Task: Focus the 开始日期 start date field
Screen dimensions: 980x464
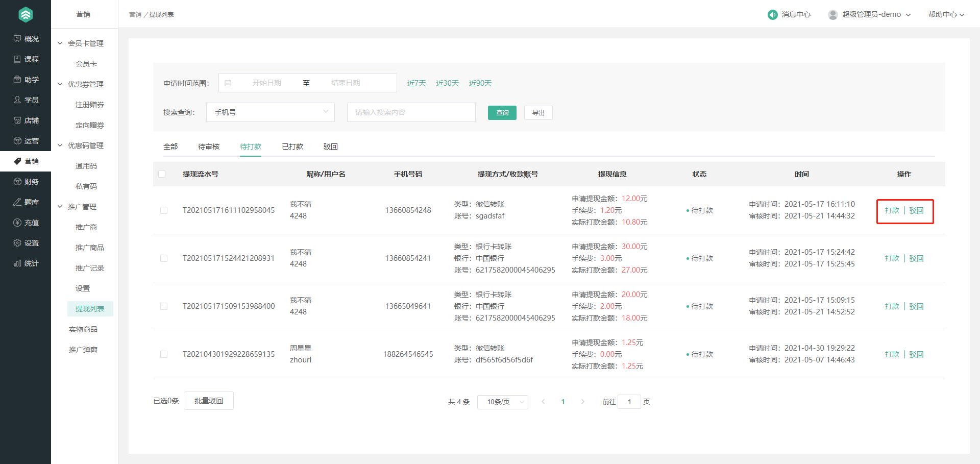Action: (x=267, y=83)
